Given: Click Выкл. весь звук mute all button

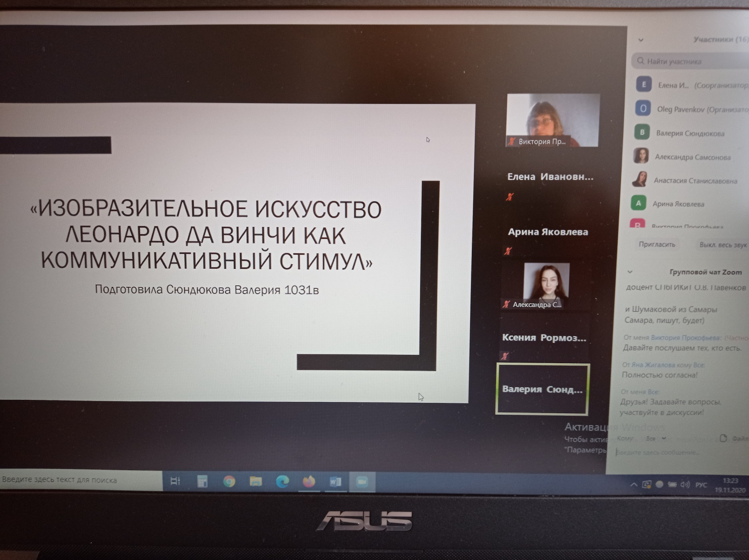Looking at the screenshot, I should (723, 245).
